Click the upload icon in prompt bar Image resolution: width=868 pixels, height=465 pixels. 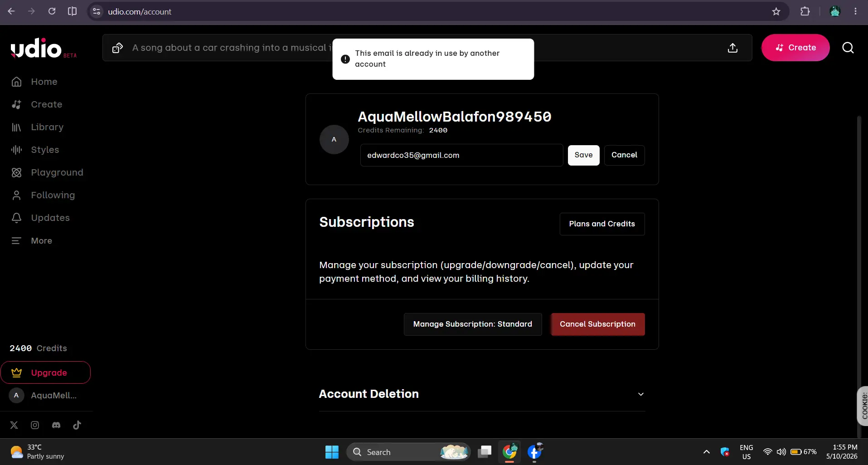coord(732,48)
